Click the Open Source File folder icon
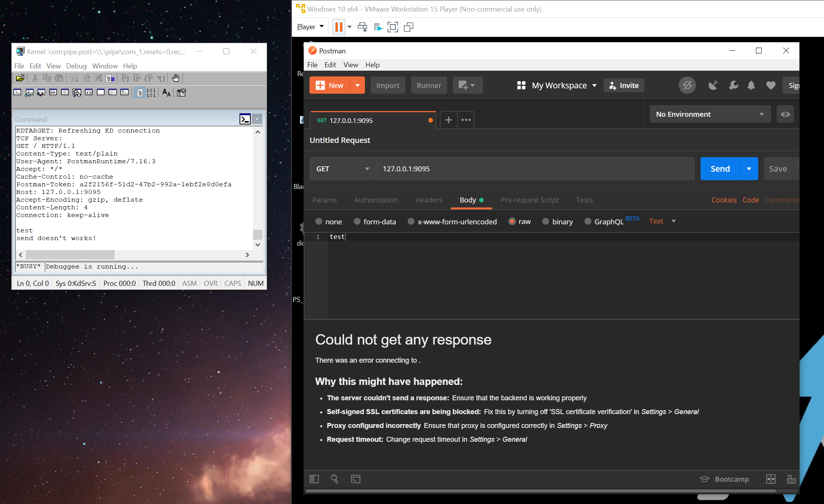824x504 pixels. click(20, 78)
